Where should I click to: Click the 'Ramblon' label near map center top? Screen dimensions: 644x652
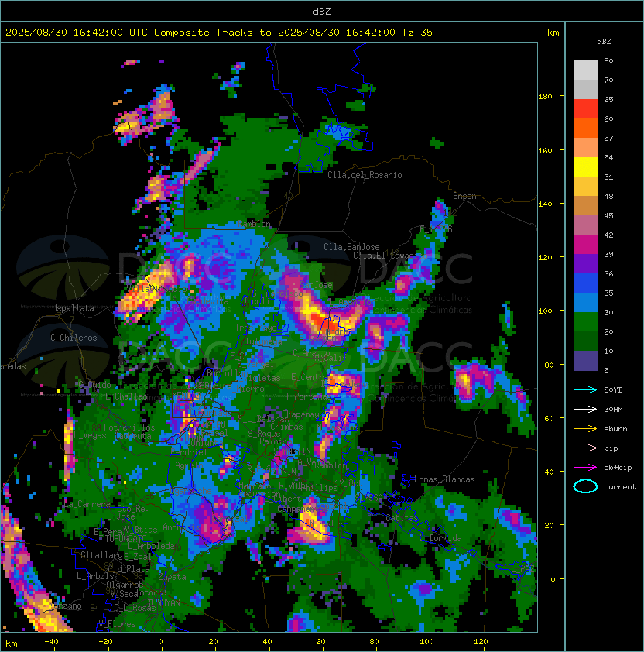[x=254, y=224]
